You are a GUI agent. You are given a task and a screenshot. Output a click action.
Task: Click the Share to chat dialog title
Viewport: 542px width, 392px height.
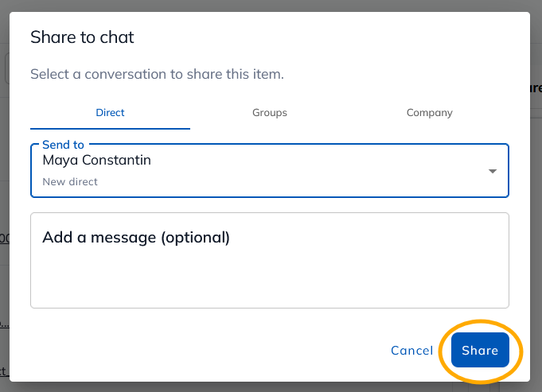pyautogui.click(x=82, y=37)
